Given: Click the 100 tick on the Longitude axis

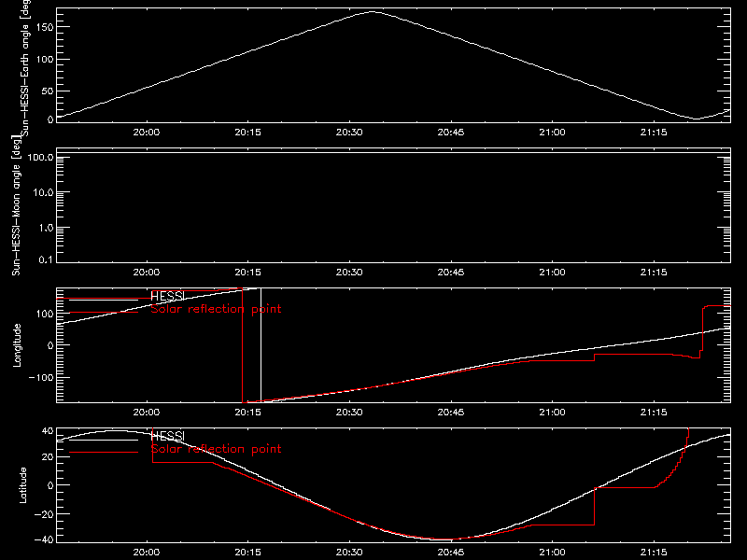Looking at the screenshot, I should (x=44, y=314).
